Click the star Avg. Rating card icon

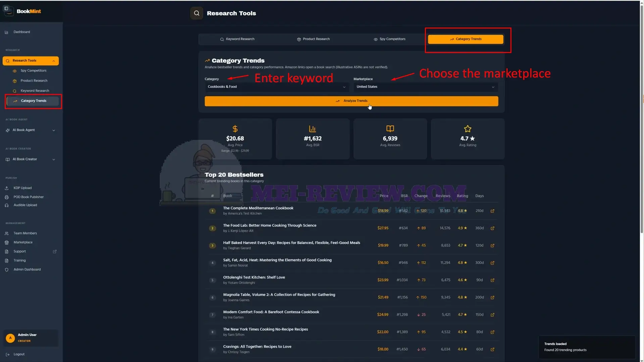pos(467,129)
